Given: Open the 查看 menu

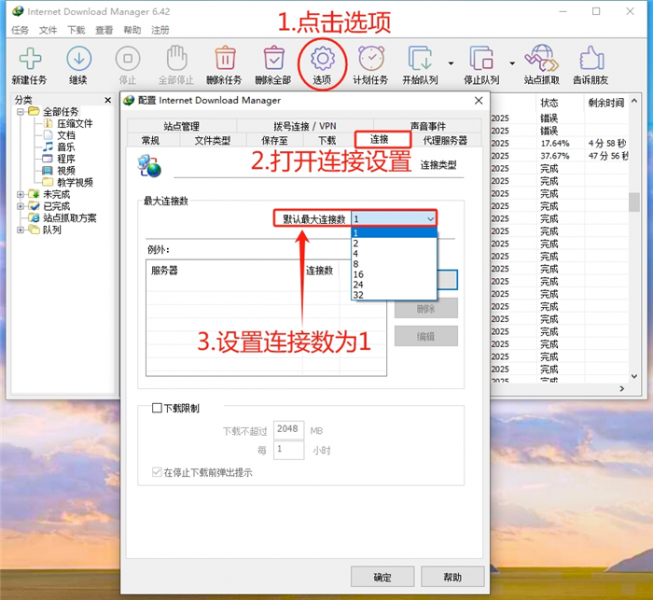Looking at the screenshot, I should point(104,30).
